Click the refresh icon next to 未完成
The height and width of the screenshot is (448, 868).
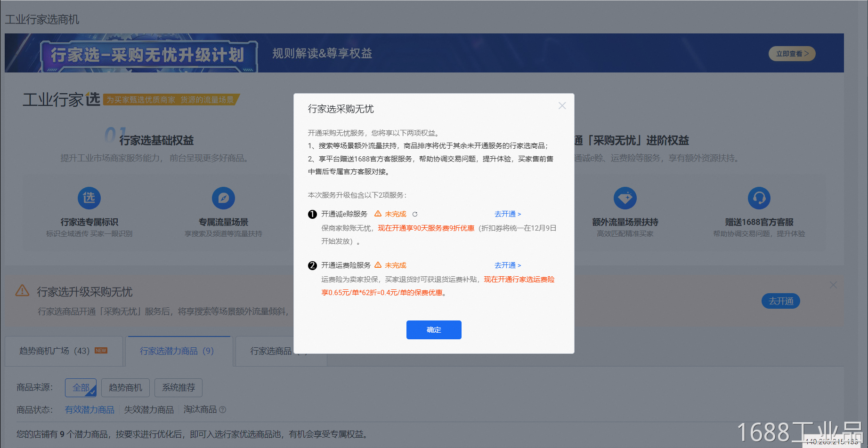(x=415, y=214)
